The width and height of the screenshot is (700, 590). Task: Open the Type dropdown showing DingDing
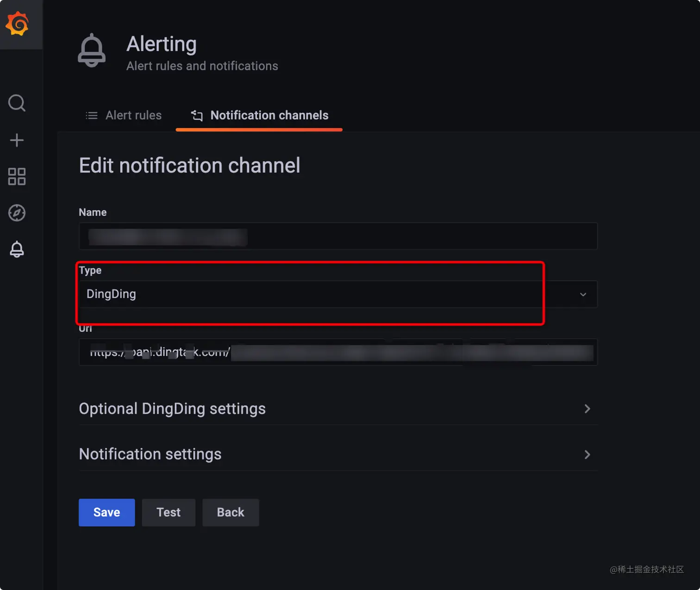[x=338, y=294]
